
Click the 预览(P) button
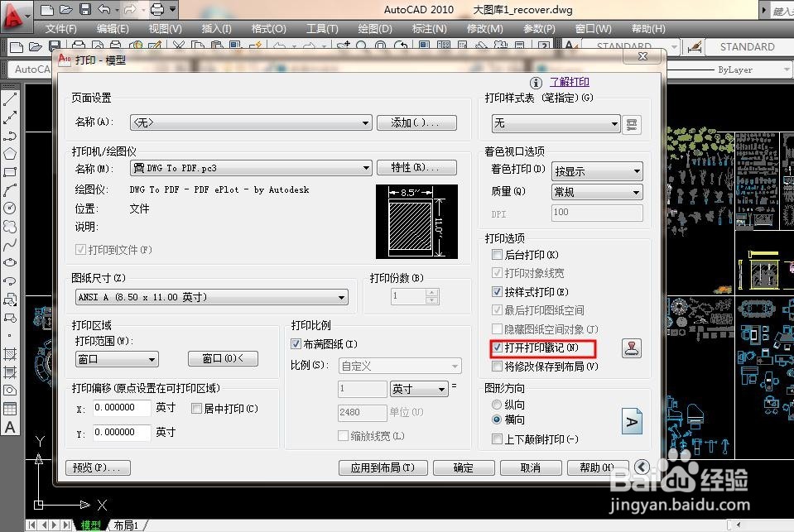coord(98,467)
